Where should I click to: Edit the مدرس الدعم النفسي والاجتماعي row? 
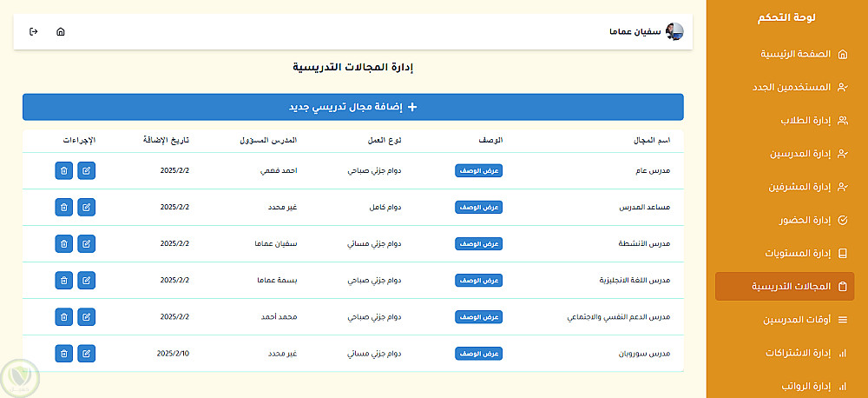[x=86, y=317]
